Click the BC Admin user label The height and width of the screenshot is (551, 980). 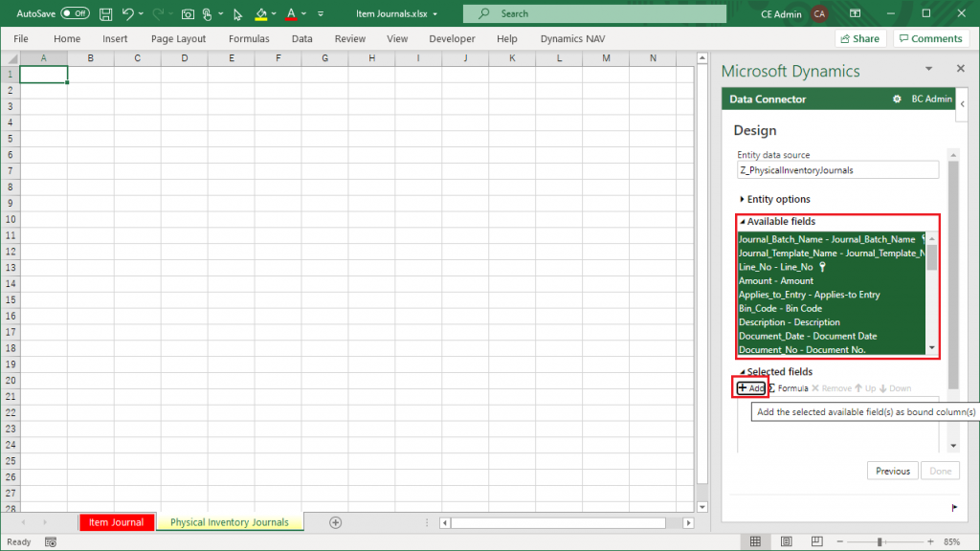coord(931,99)
